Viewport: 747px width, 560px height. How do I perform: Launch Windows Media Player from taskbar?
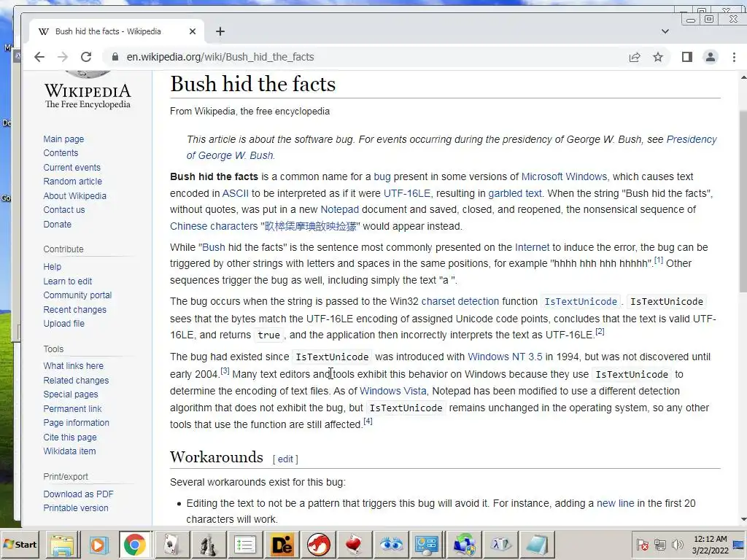(98, 545)
